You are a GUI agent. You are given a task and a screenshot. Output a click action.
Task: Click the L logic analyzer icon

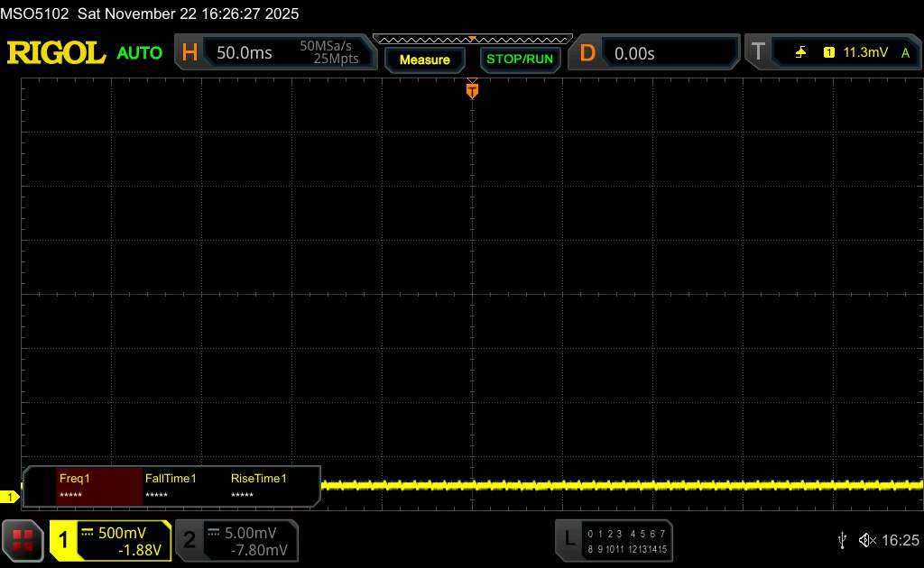[568, 540]
